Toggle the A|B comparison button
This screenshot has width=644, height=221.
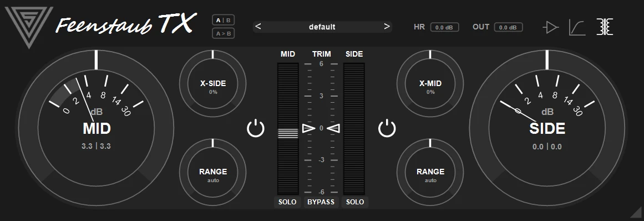pos(224,20)
